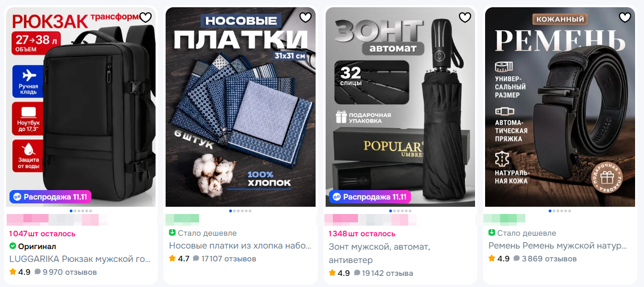Open the umbrella product image thumbnail

tap(400, 107)
